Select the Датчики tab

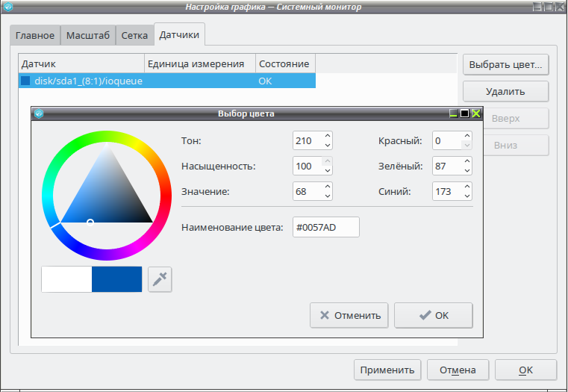[x=179, y=34]
